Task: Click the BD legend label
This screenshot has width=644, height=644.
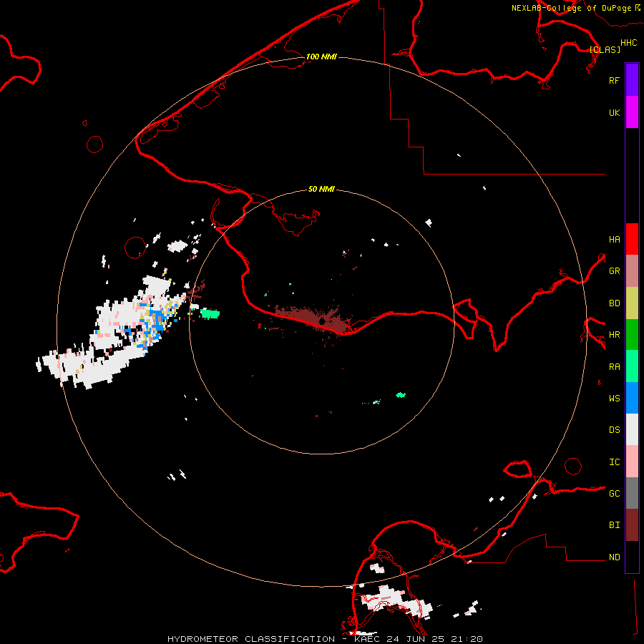Action: click(615, 303)
